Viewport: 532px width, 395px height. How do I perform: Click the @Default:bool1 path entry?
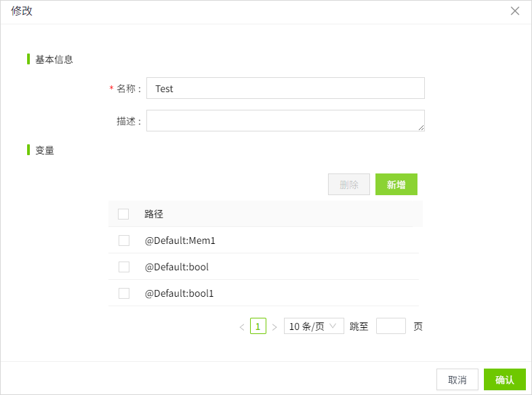(x=180, y=293)
